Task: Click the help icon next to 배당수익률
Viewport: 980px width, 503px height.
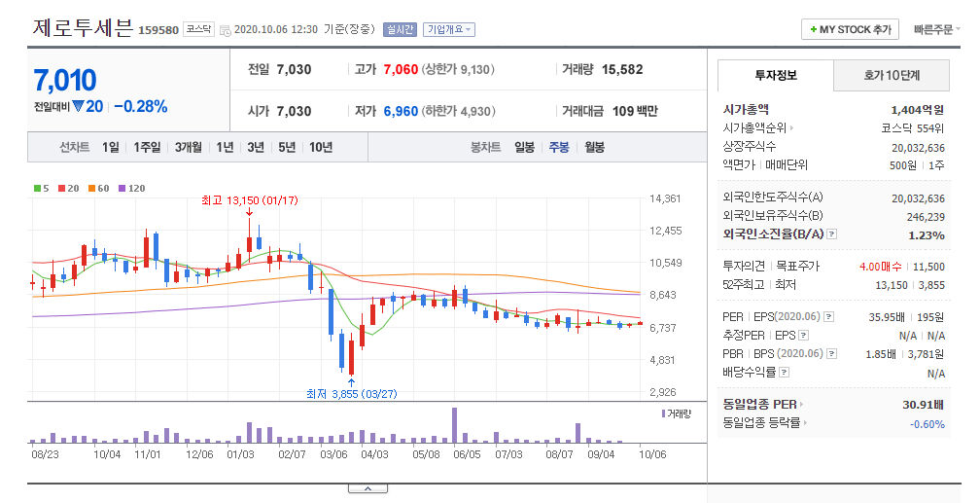Action: (x=785, y=373)
